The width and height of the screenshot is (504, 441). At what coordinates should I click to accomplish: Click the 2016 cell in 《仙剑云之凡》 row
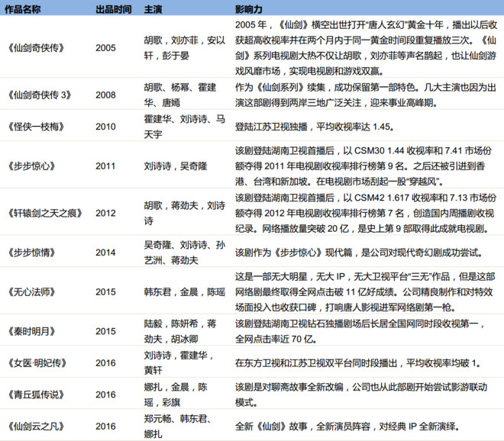click(x=105, y=427)
